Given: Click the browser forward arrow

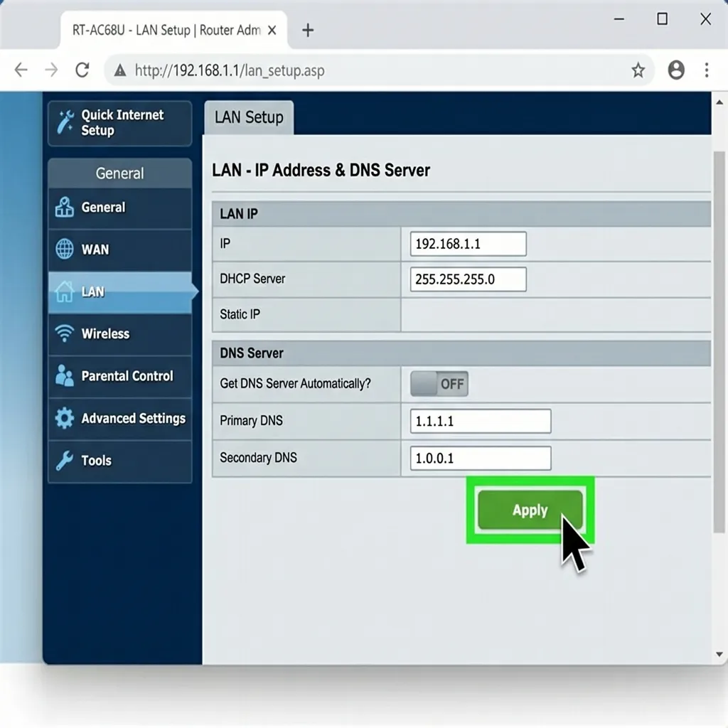Looking at the screenshot, I should tap(51, 70).
